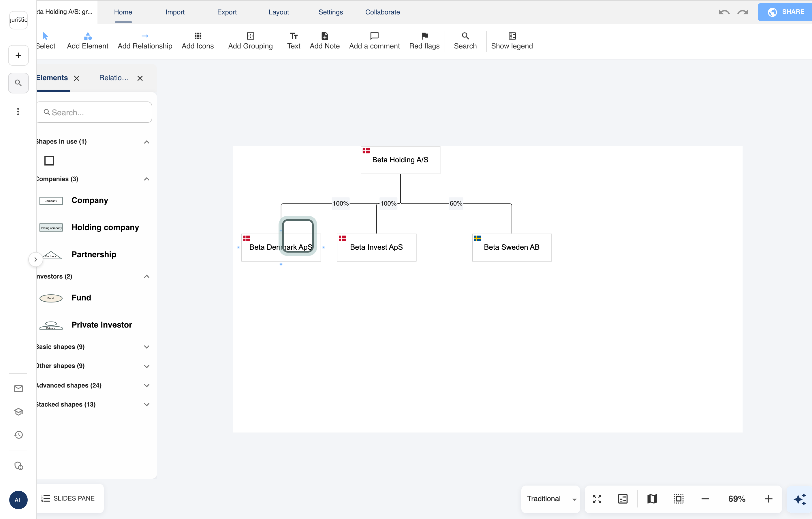Screen dimensions: 812x519
Task: Pick the Holding company shape
Action: click(89, 227)
